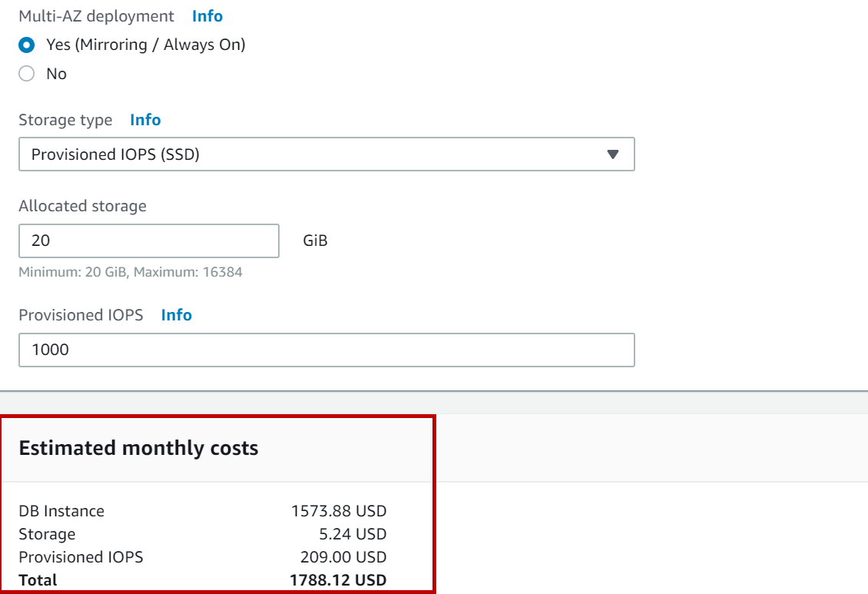Click the 1573.88 USD DB Instance amount

[x=338, y=511]
